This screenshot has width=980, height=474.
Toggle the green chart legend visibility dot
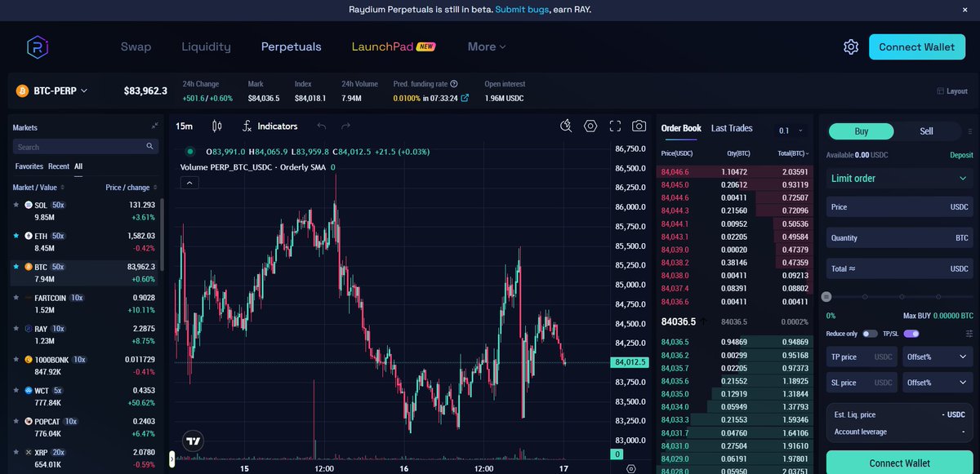(190, 151)
